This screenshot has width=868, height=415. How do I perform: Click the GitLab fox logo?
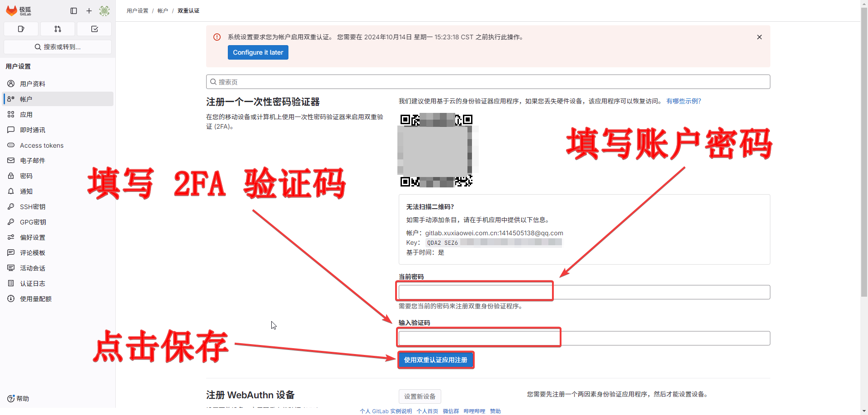(x=12, y=10)
